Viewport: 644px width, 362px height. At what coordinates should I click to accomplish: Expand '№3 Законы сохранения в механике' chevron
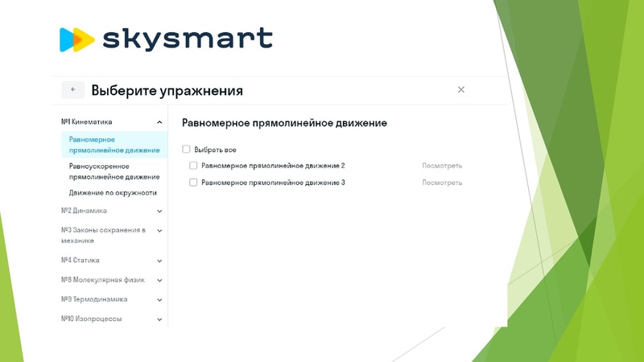click(x=160, y=230)
